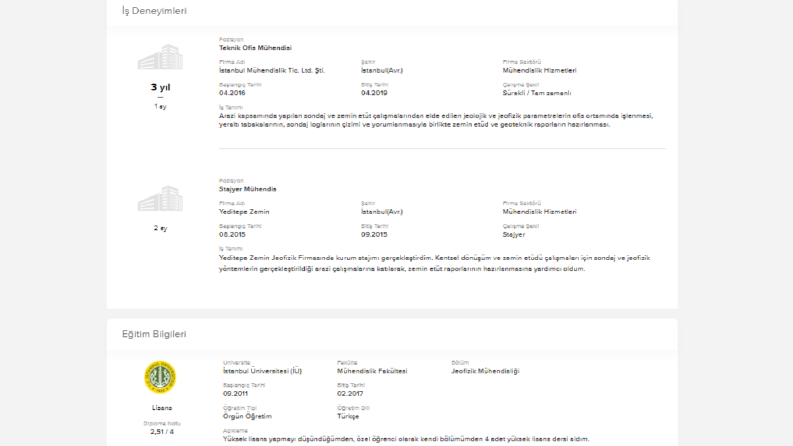Select the İş Deneyimleri section heading

154,11
